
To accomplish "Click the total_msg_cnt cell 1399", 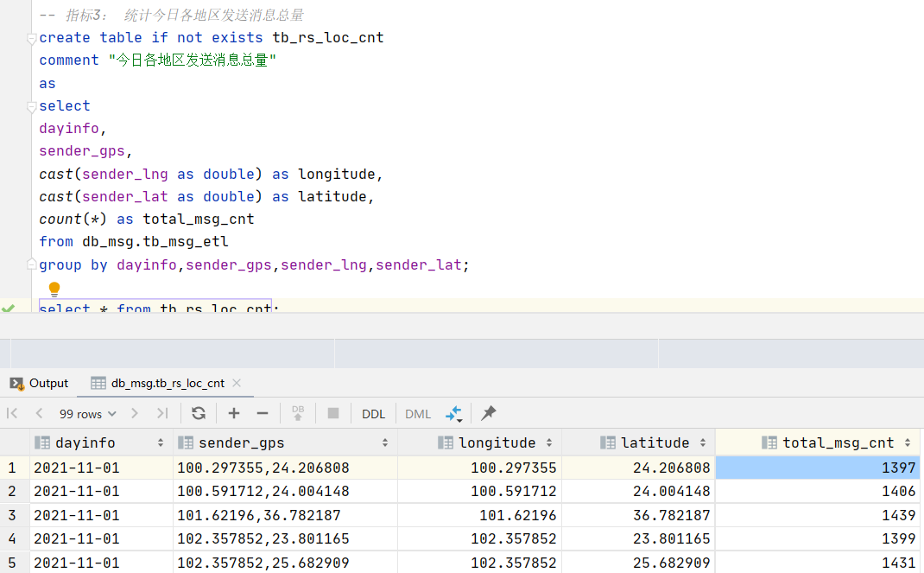I will tap(818, 538).
